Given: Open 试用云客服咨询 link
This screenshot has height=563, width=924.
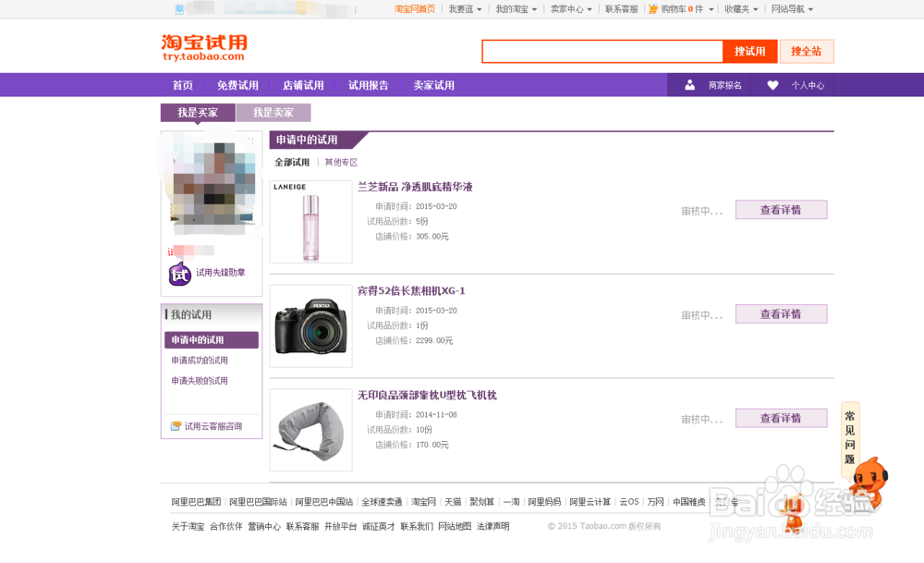Looking at the screenshot, I should (x=213, y=426).
